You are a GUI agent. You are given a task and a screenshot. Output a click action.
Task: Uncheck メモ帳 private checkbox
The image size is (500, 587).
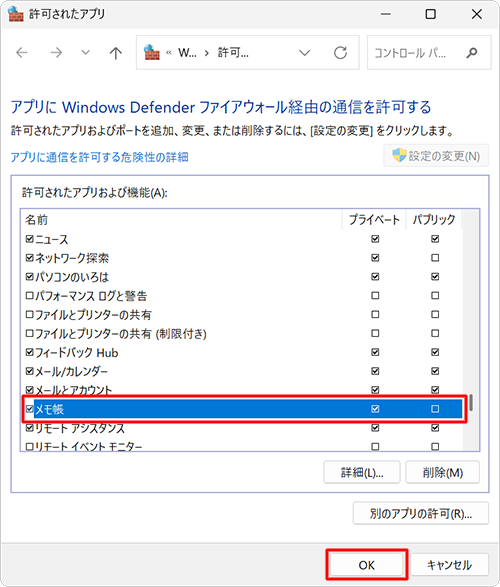(375, 409)
